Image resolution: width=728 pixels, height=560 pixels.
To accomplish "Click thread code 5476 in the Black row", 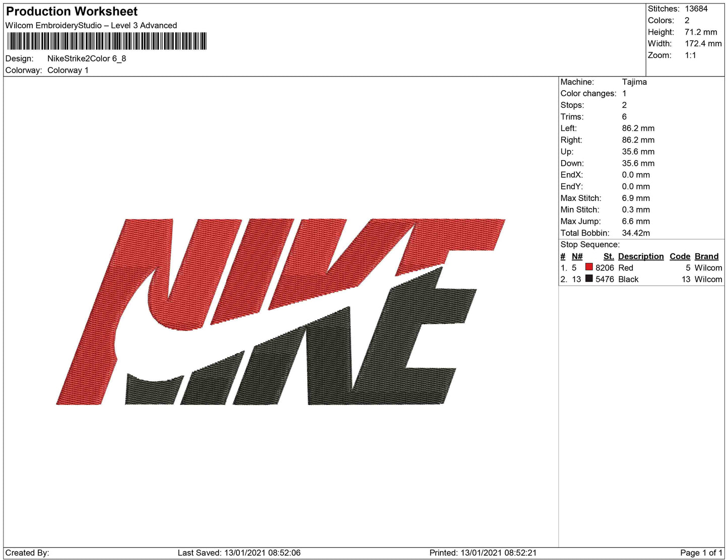I will pos(605,279).
